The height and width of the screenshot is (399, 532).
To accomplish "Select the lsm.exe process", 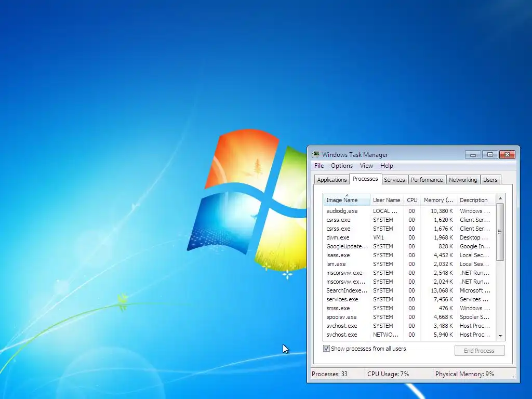I will point(409,263).
